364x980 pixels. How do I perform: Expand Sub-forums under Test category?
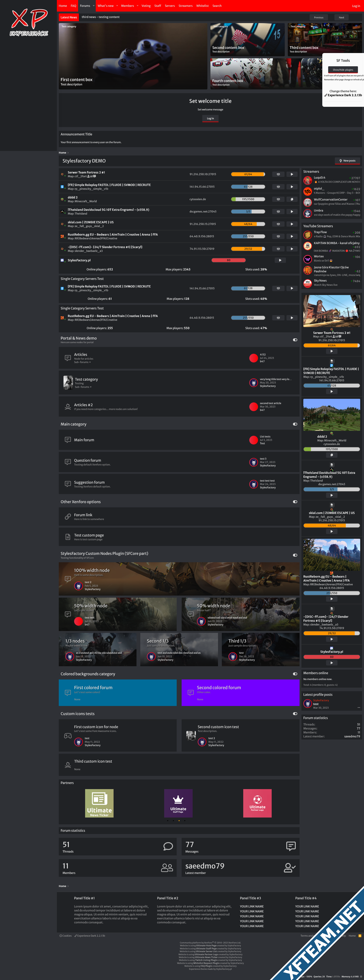(x=83, y=387)
